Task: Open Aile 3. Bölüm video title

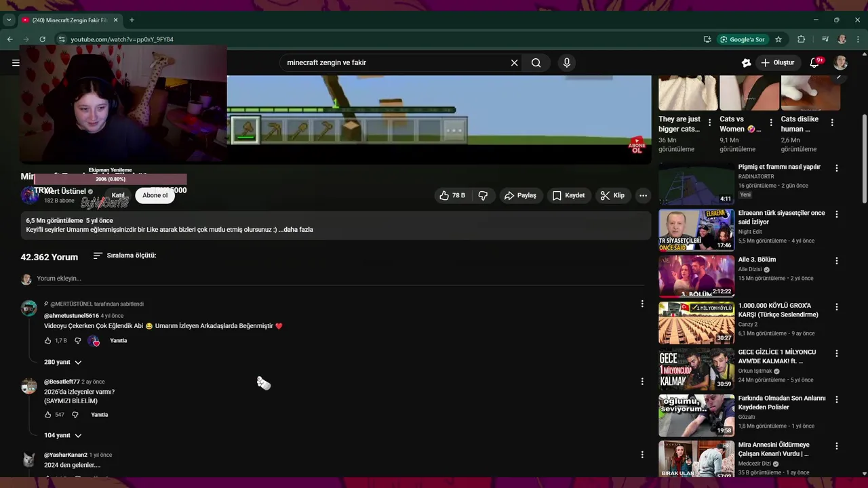Action: [x=757, y=260]
